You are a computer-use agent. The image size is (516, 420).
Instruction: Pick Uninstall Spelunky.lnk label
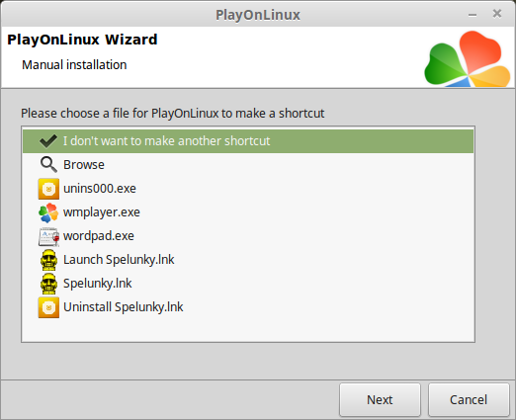(x=124, y=307)
